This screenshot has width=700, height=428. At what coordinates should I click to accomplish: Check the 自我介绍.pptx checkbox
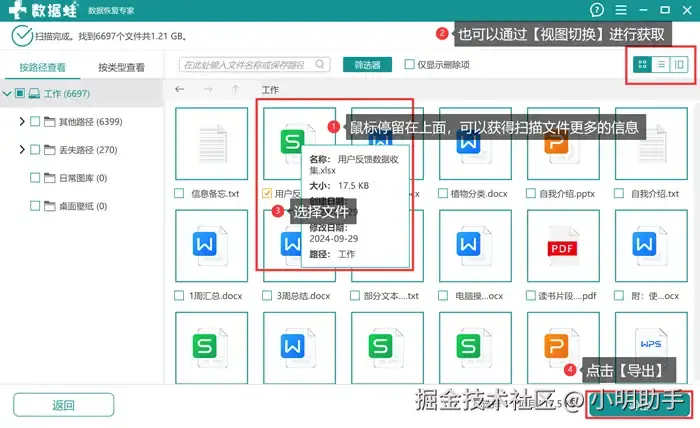(x=531, y=193)
